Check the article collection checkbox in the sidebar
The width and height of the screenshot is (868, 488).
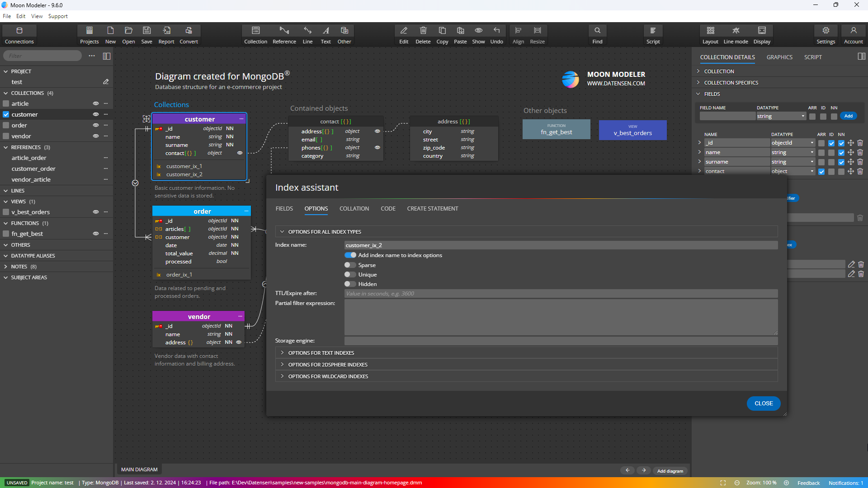click(6, 104)
